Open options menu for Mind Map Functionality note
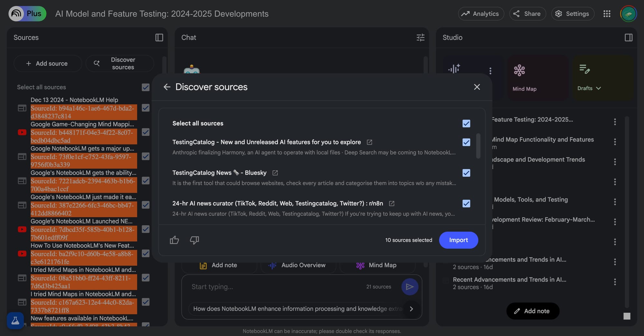Screen dimensions: 644x336 [615, 142]
